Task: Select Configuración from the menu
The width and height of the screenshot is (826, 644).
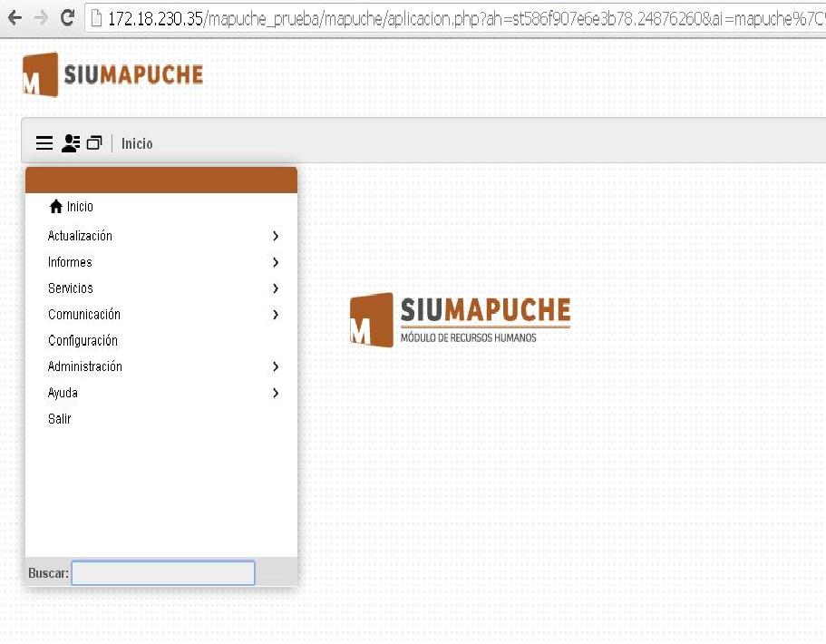Action: click(83, 341)
